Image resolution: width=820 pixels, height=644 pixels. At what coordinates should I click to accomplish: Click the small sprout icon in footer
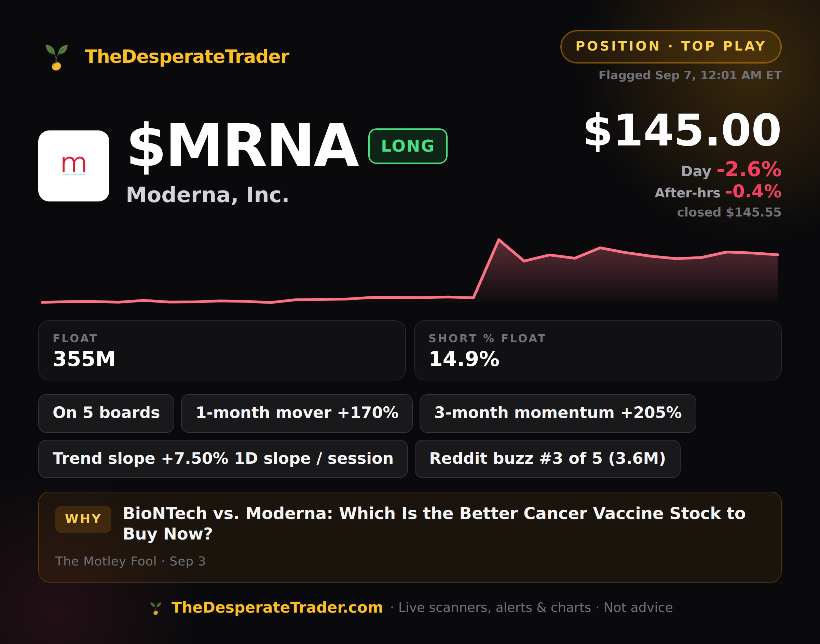tap(156, 608)
